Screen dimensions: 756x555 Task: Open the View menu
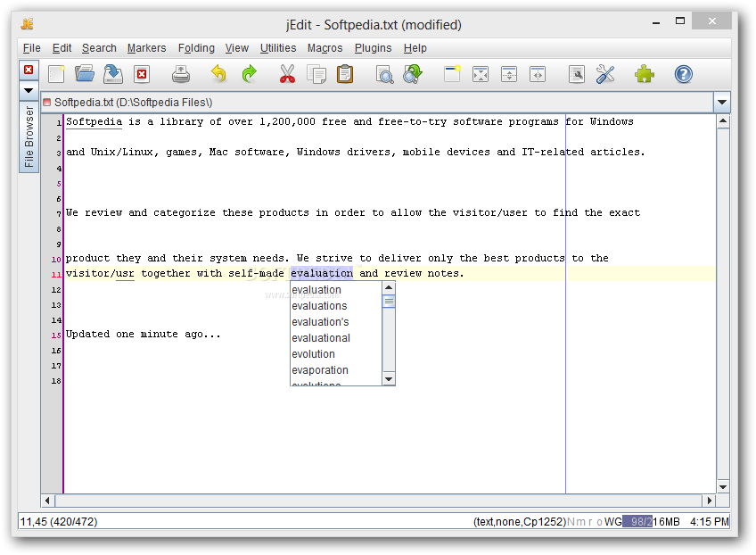(x=237, y=48)
